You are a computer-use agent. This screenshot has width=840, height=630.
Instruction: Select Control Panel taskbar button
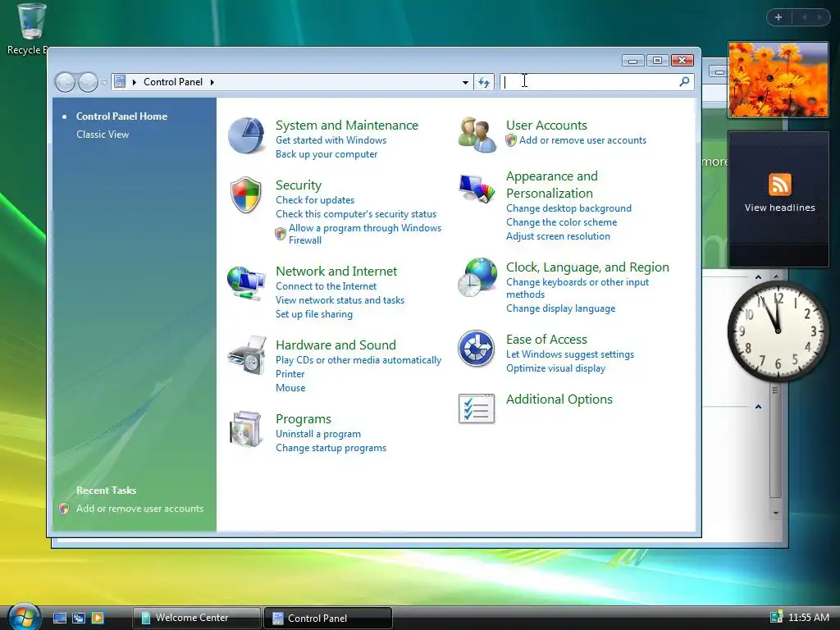[328, 618]
